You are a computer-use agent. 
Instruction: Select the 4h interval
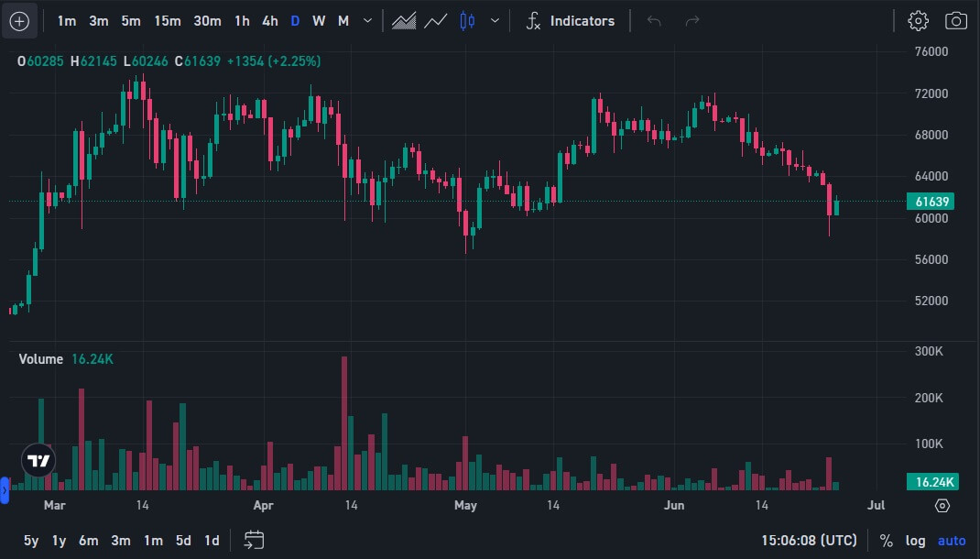coord(269,21)
